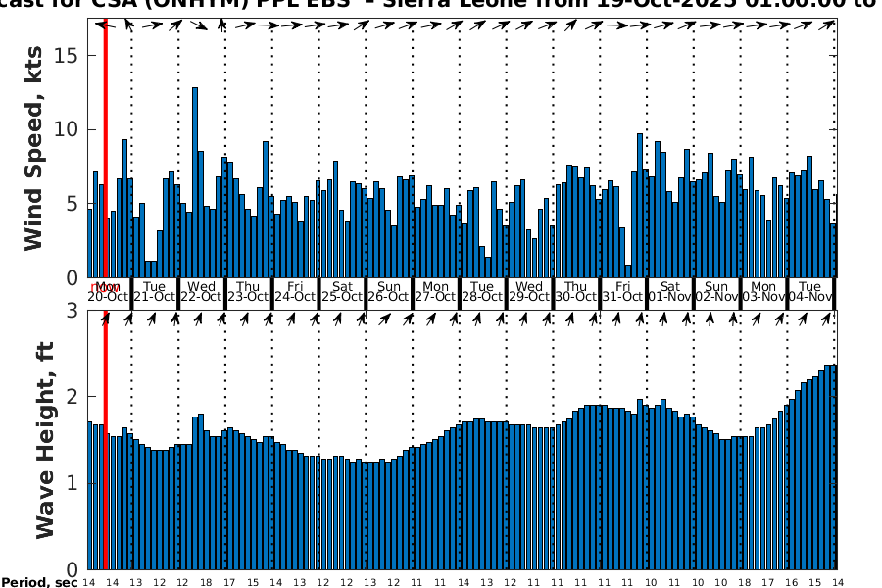
Task: Open the Fri 31-Oct date label
Action: [x=622, y=292]
